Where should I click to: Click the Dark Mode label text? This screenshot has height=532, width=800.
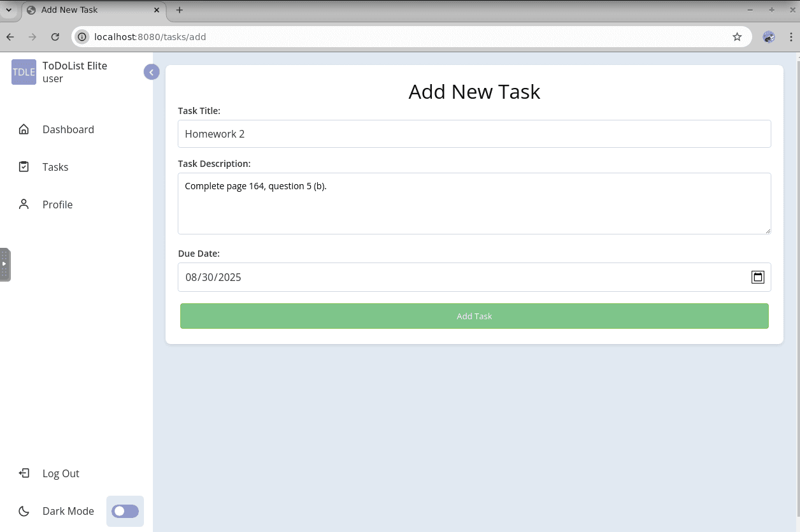click(68, 511)
